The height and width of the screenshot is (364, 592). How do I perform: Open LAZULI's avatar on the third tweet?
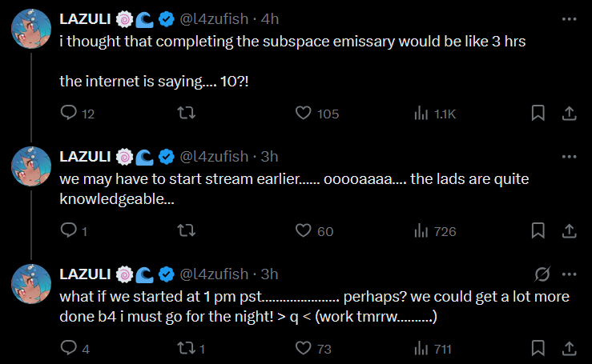point(31,284)
